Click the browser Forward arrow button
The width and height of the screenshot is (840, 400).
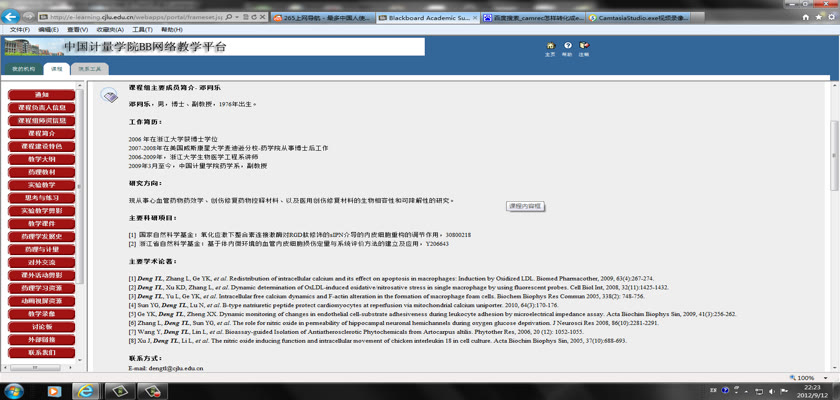tap(27, 17)
